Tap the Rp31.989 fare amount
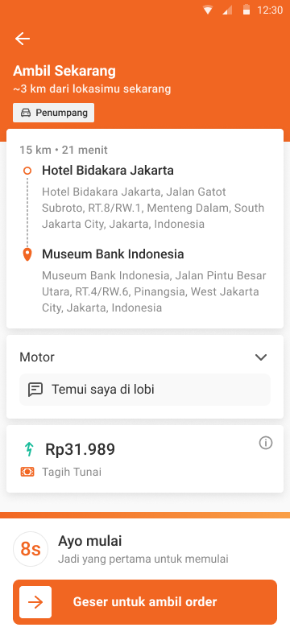 tap(80, 450)
